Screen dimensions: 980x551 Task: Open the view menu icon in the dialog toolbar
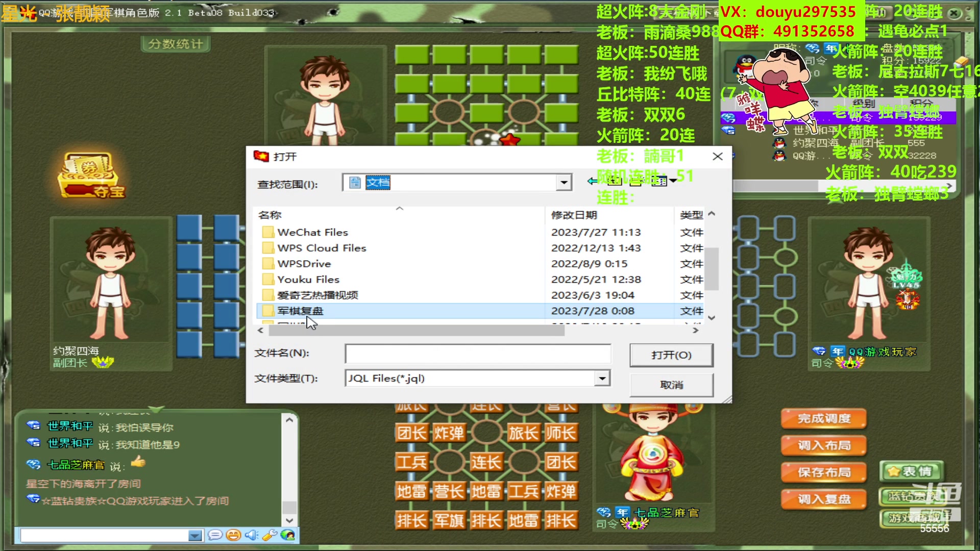click(664, 181)
